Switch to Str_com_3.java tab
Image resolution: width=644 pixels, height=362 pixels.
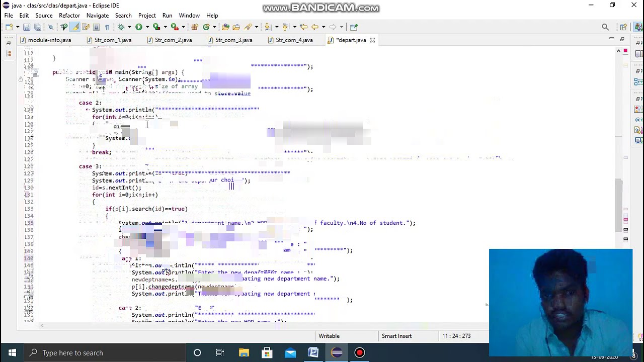[x=229, y=40]
